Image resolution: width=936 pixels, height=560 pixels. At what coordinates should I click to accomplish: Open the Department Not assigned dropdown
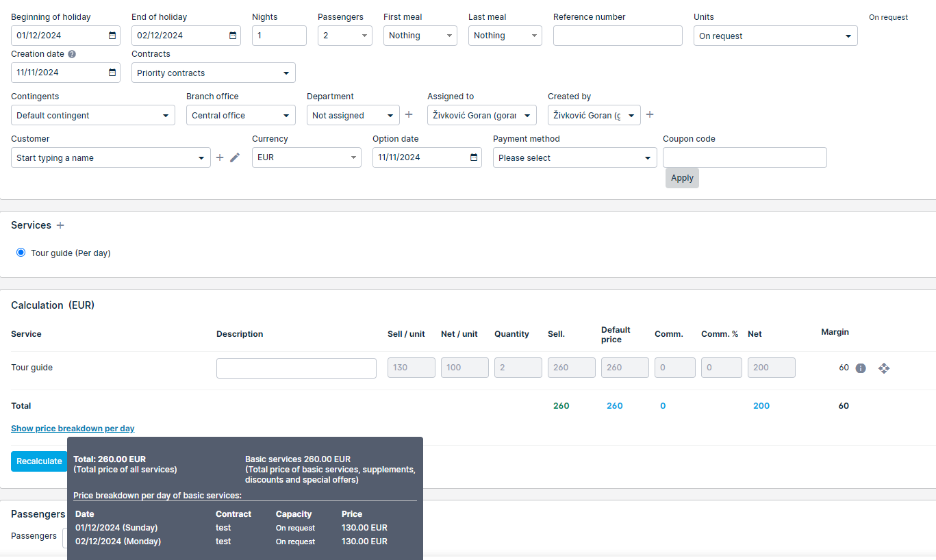353,115
